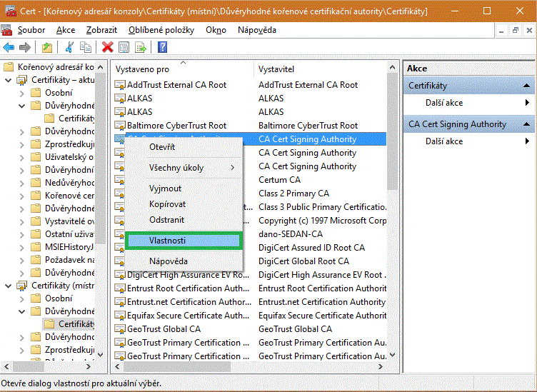The height and width of the screenshot is (392, 537).
Task: Open the Zobrazit menu
Action: point(101,30)
